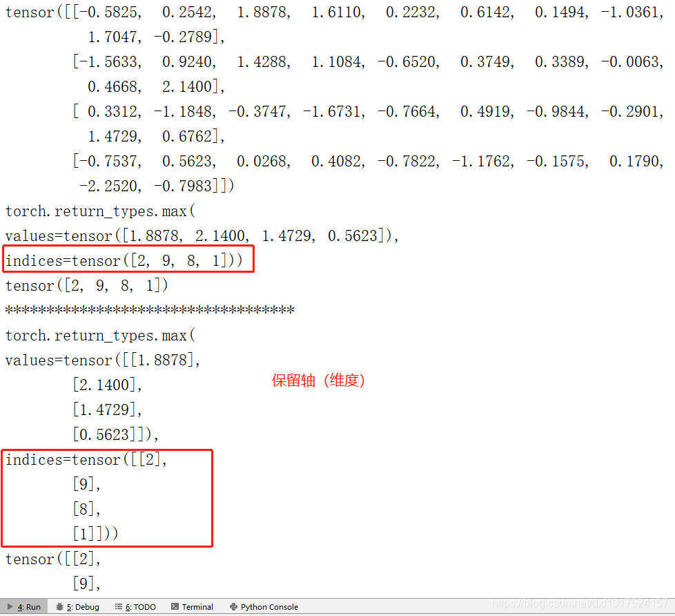Click the 'values=tensor([[1.8878],' line
675x616 pixels.
[x=102, y=360]
